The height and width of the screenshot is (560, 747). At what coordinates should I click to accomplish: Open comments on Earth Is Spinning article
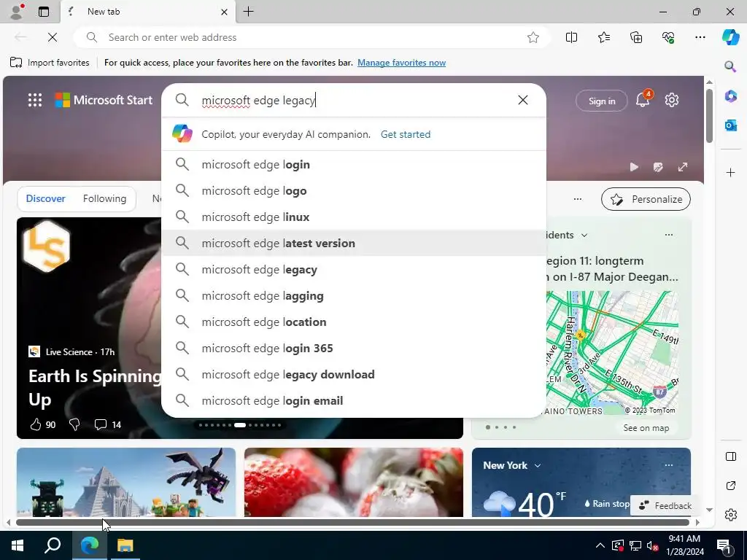coord(108,424)
